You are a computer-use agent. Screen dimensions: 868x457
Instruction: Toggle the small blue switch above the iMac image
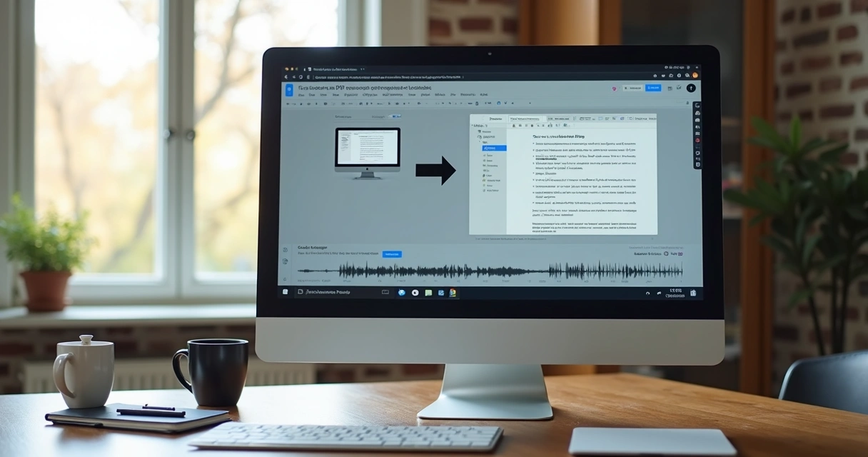pos(396,116)
